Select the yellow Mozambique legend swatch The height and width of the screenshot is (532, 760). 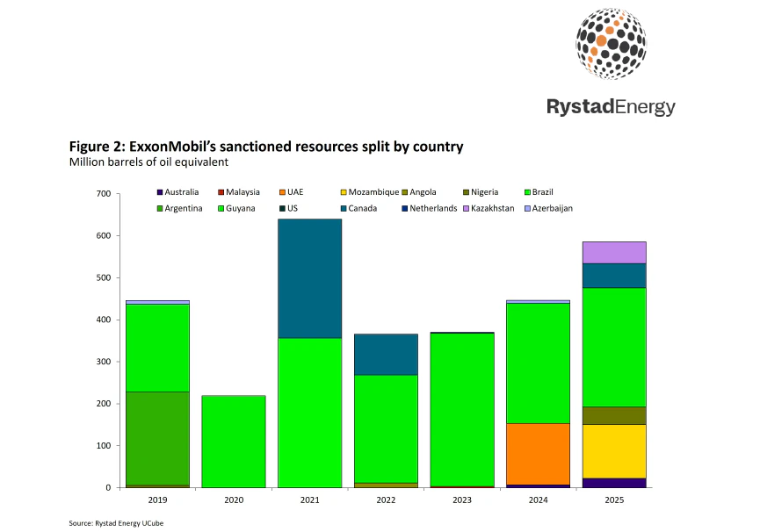[344, 192]
